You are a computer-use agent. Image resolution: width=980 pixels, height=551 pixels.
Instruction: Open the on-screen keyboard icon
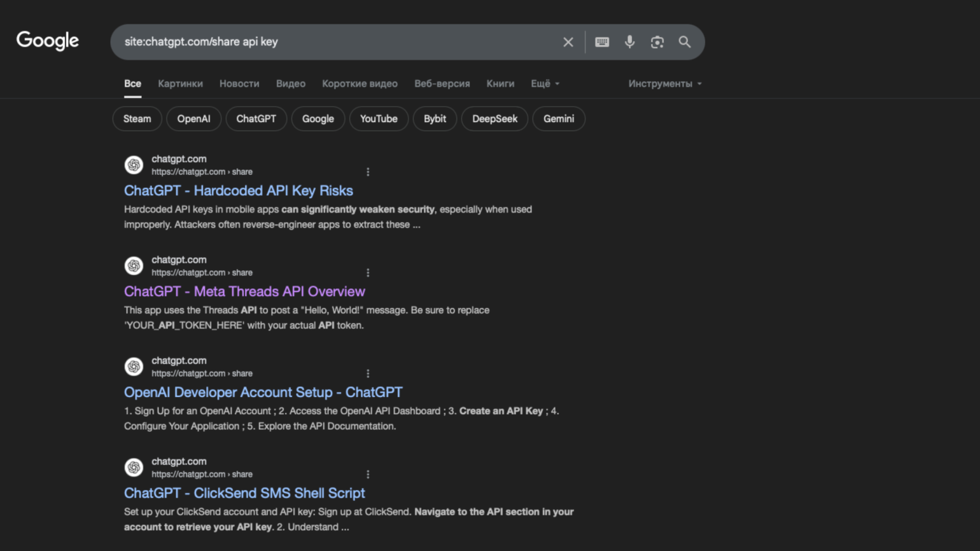tap(602, 42)
